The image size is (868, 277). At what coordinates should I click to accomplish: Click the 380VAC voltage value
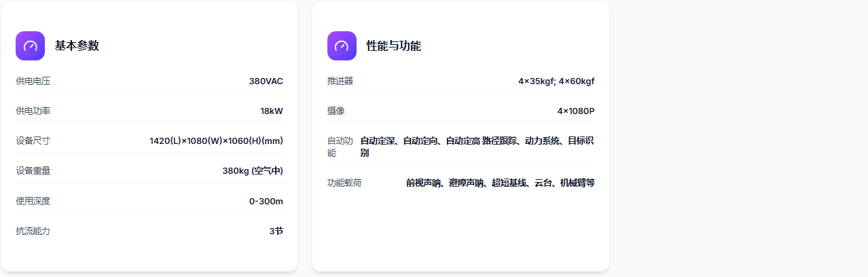click(266, 81)
